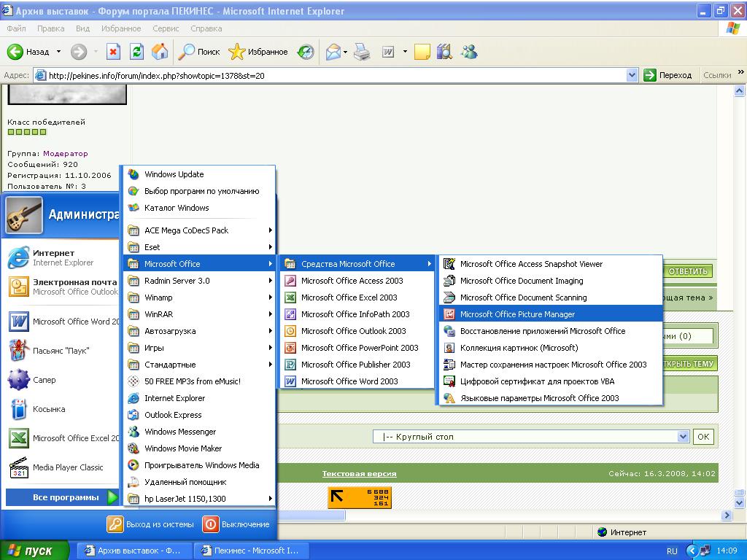Switch to Архив выставок taskbar window

click(x=134, y=551)
